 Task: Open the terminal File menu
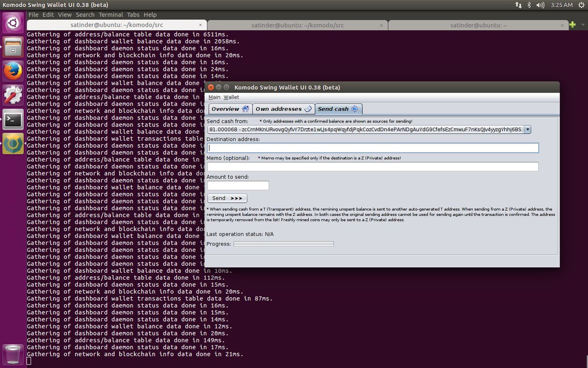pyautogui.click(x=33, y=15)
